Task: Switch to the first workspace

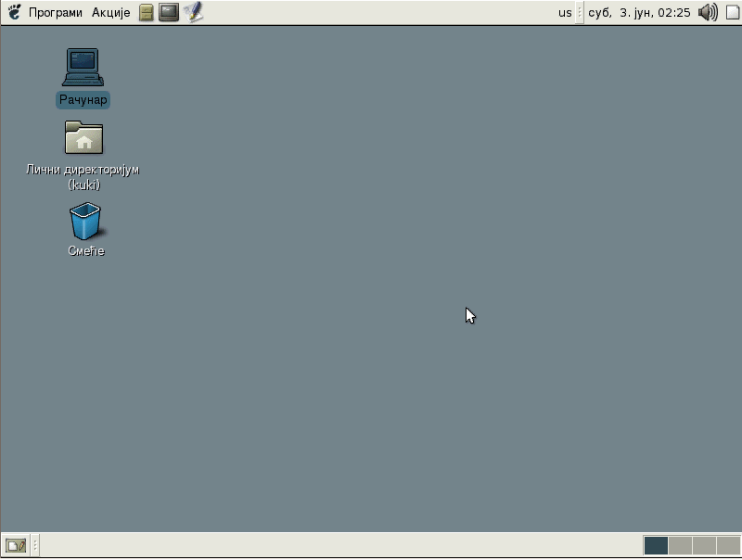Action: coord(656,545)
